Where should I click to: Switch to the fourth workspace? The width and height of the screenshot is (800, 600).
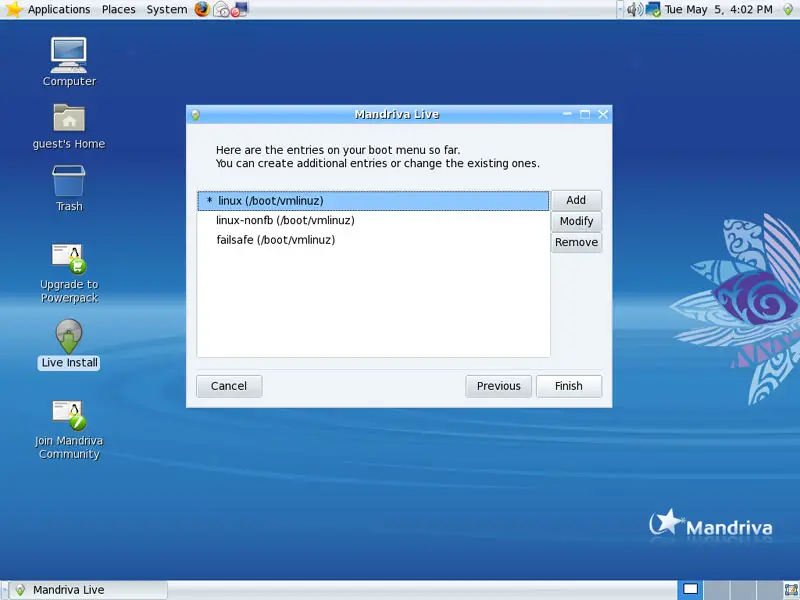pyautogui.click(x=768, y=590)
